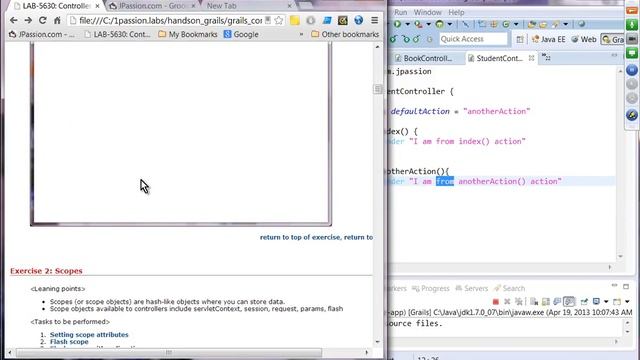Go back in the Chrome browser
Screen dimensions: 640x360
(x=13, y=20)
